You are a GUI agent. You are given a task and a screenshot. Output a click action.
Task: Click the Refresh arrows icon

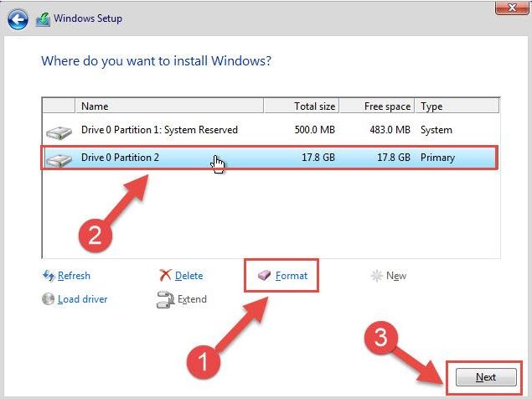[48, 276]
